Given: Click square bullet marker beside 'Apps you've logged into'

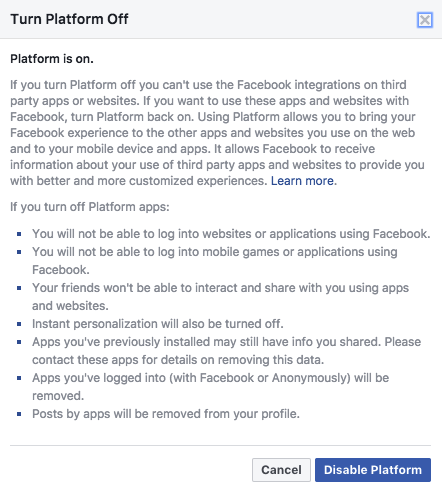Looking at the screenshot, I should tap(19, 378).
